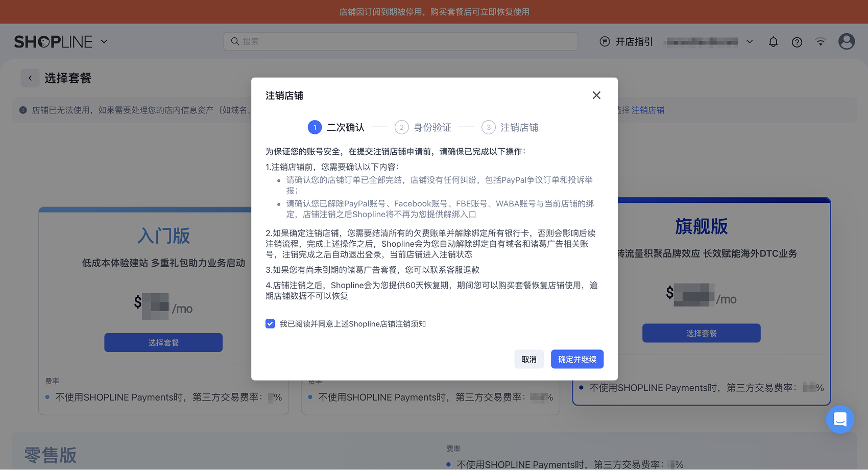
Task: Uncheck the 我已阅读并同意 agreement checkbox
Action: pyautogui.click(x=270, y=324)
